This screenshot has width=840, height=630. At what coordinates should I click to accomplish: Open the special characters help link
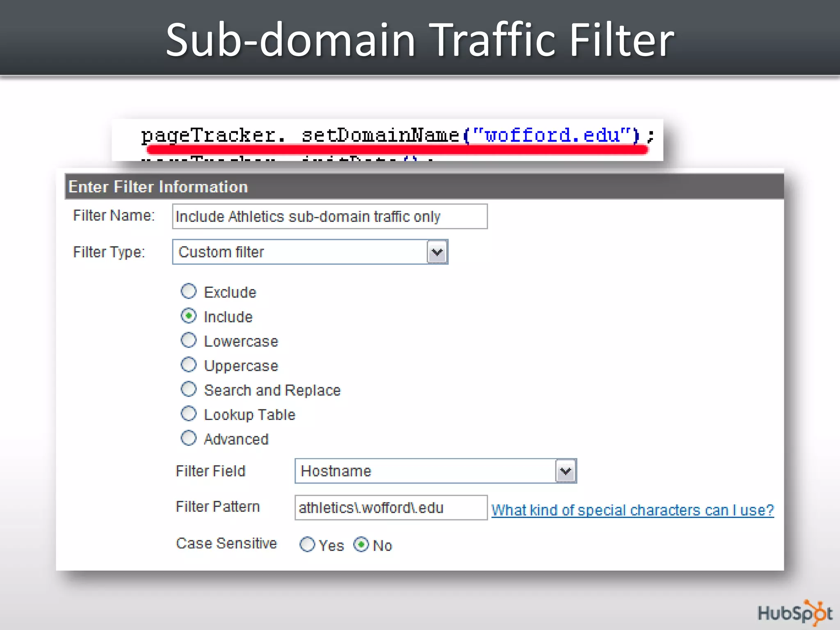(x=632, y=510)
